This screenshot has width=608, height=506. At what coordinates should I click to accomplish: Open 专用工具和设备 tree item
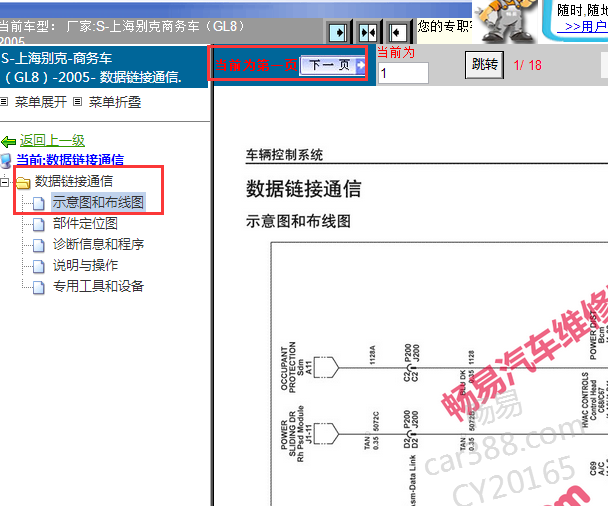pyautogui.click(x=98, y=286)
